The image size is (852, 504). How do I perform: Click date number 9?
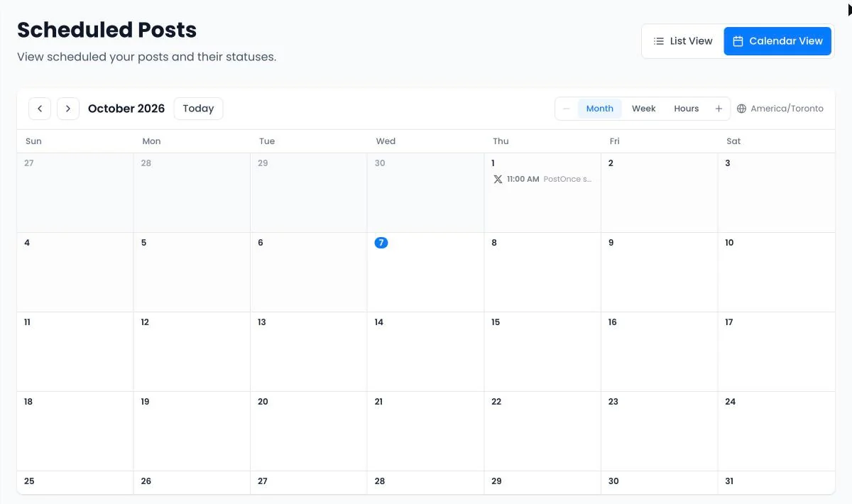click(x=611, y=243)
